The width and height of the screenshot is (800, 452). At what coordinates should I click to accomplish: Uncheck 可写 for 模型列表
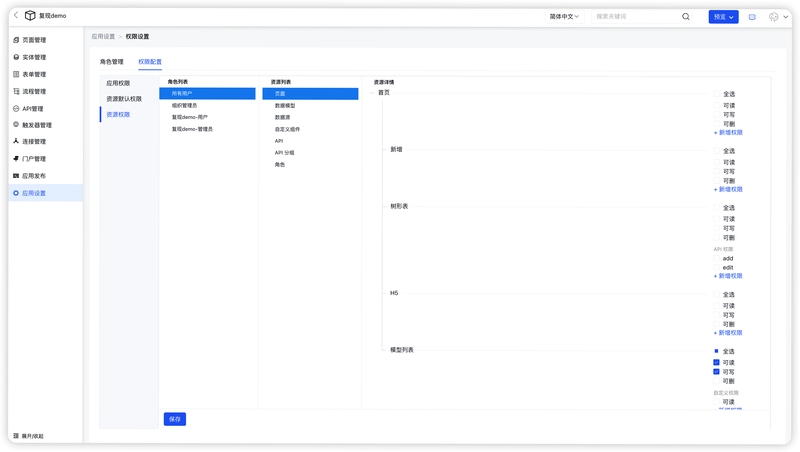coord(716,372)
